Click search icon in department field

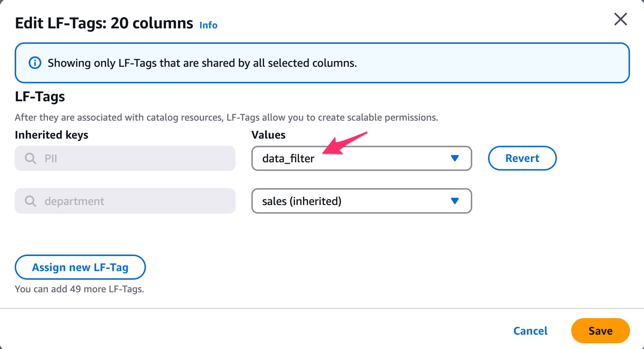[x=30, y=201]
